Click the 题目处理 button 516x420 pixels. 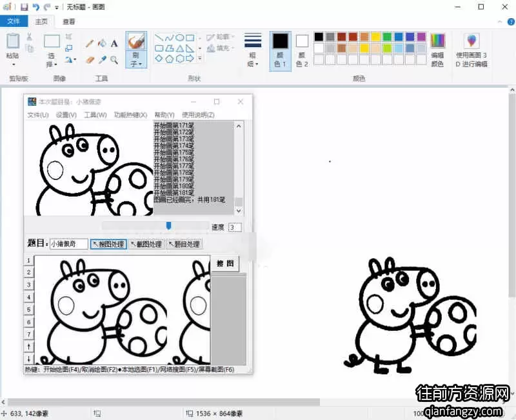[184, 245]
